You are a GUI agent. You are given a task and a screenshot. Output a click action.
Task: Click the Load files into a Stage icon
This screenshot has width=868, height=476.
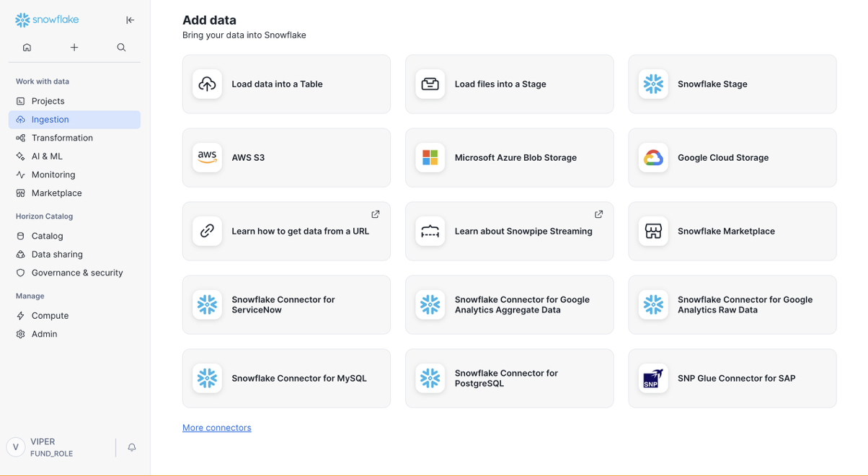click(x=430, y=84)
